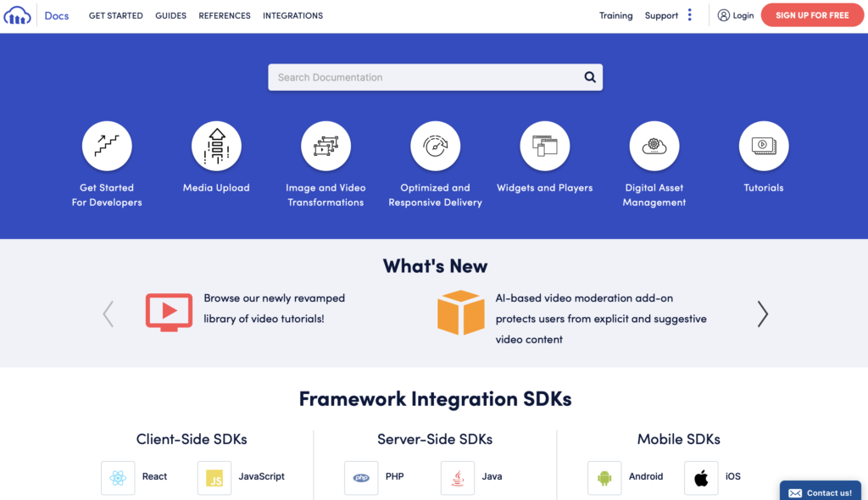Click Image and Video Transformations label

point(325,195)
